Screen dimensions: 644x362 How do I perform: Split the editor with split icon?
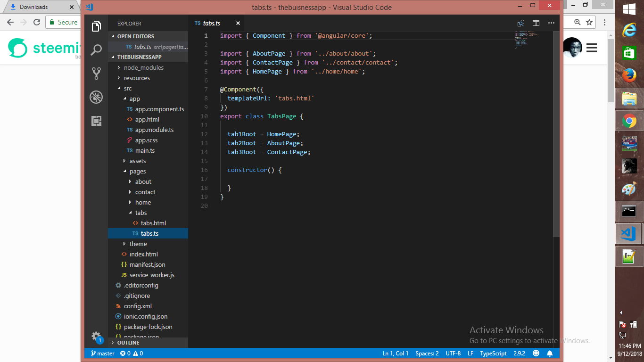point(536,23)
